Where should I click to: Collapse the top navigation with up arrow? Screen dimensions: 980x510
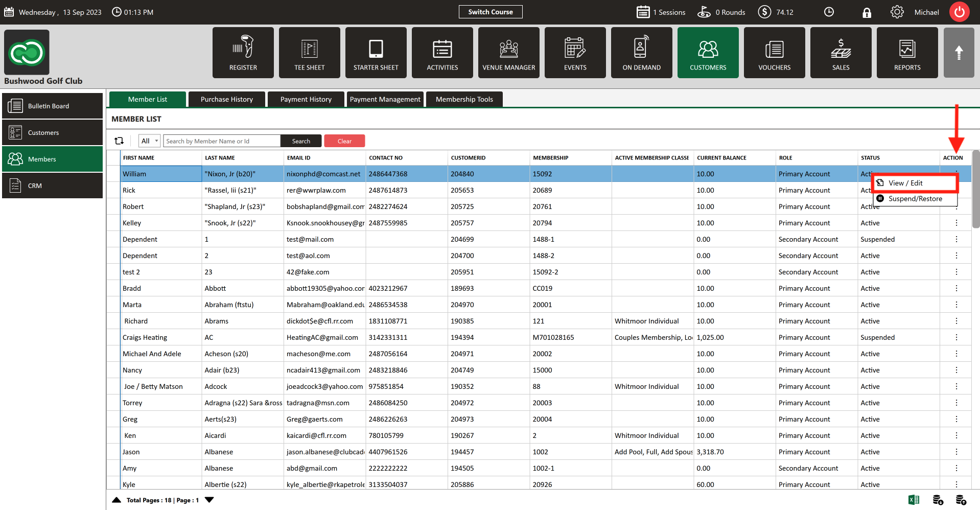(x=959, y=53)
